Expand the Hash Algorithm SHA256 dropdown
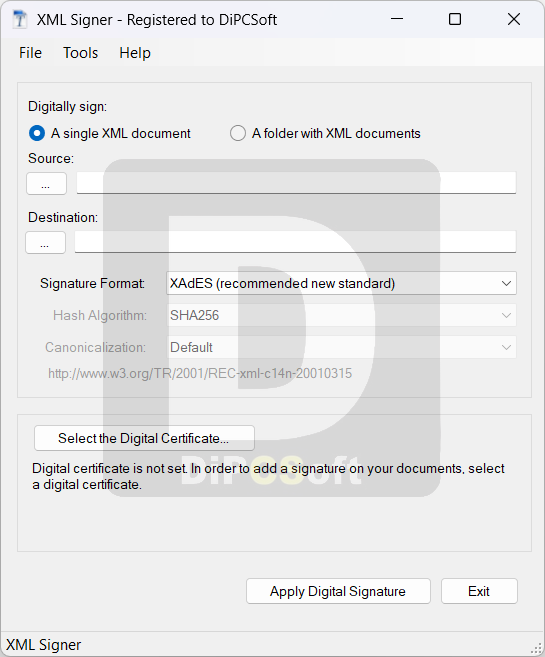The height and width of the screenshot is (657, 545). [341, 316]
